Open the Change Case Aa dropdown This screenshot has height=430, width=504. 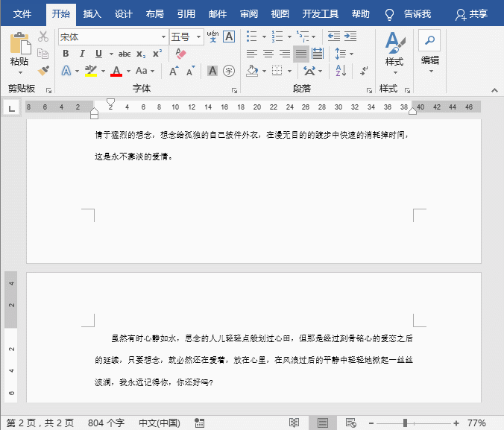[145, 71]
